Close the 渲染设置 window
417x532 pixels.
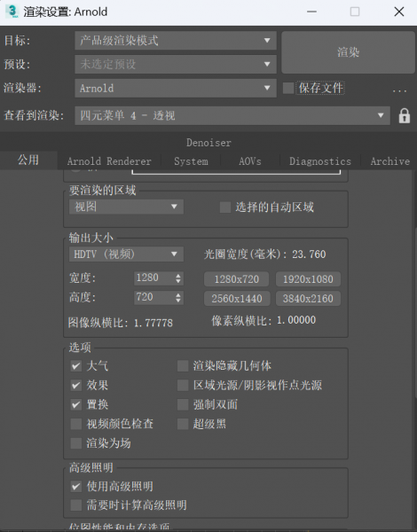[x=399, y=12]
